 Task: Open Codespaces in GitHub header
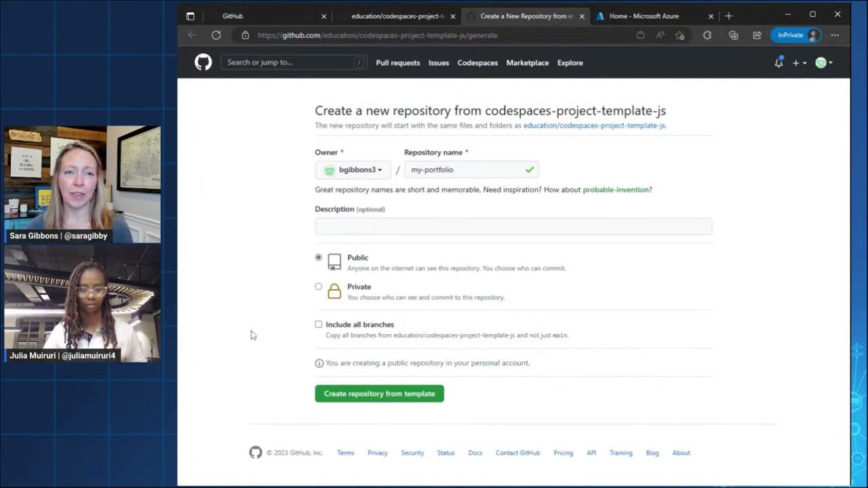click(x=477, y=62)
